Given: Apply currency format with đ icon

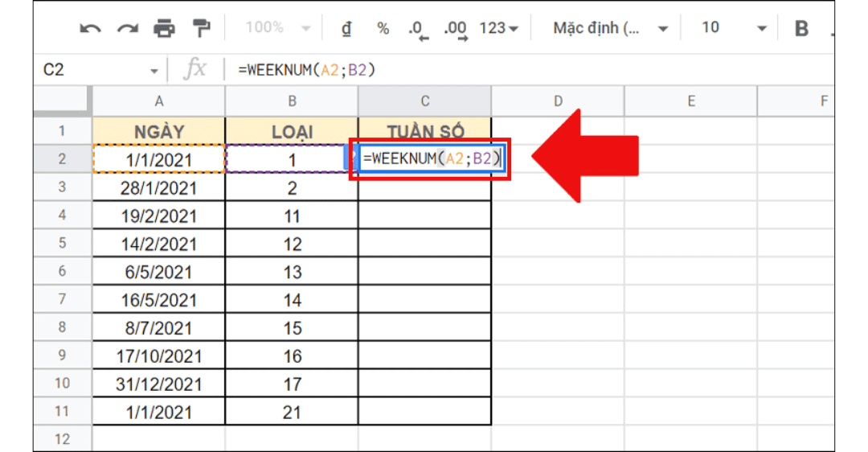Looking at the screenshot, I should pos(346,28).
